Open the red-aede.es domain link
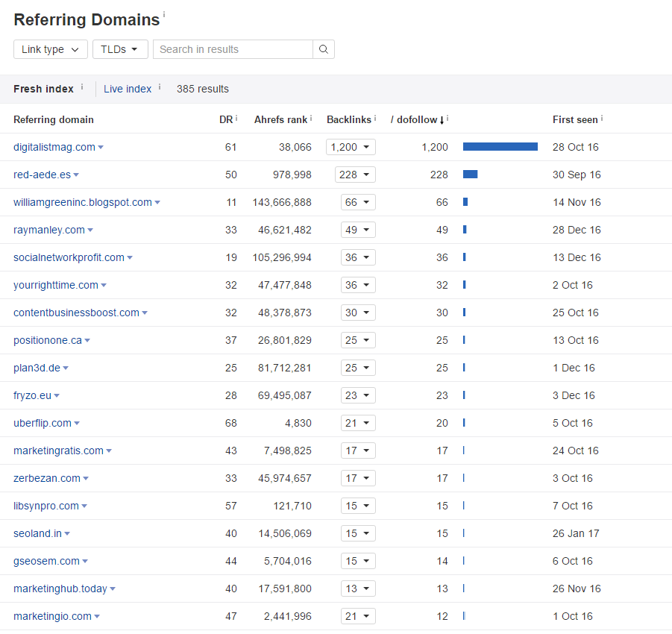Viewport: 672px width, 634px height. click(42, 175)
